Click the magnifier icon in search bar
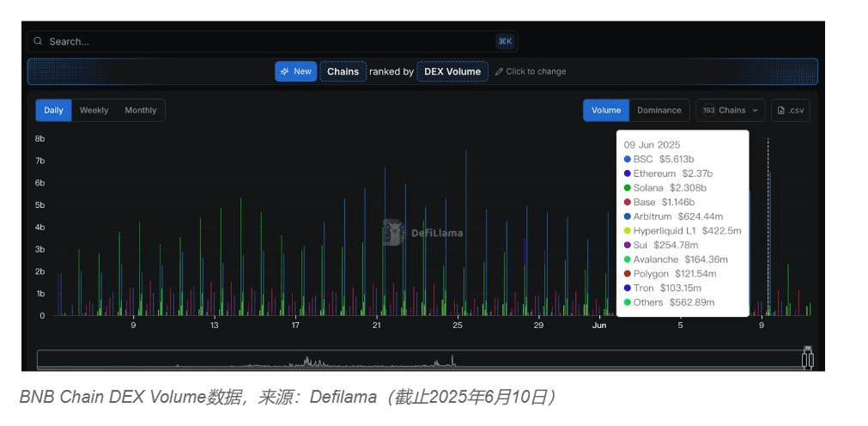This screenshot has width=868, height=426. click(38, 41)
